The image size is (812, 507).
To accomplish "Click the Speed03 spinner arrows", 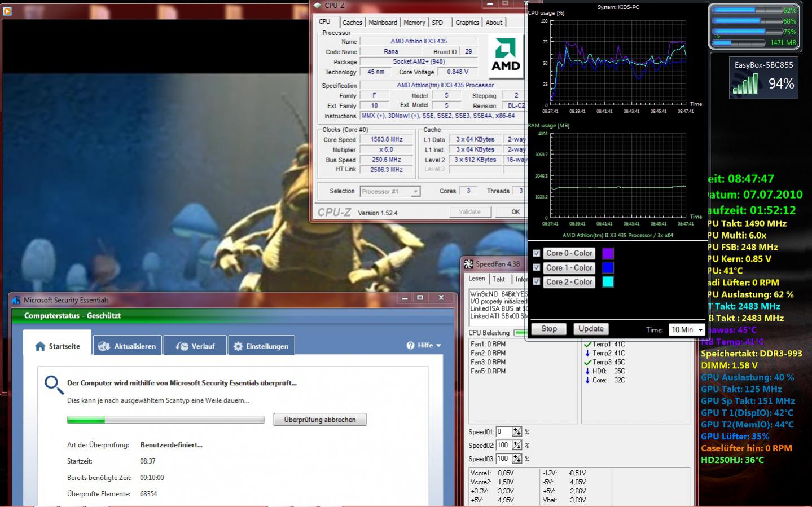I will click(517, 459).
